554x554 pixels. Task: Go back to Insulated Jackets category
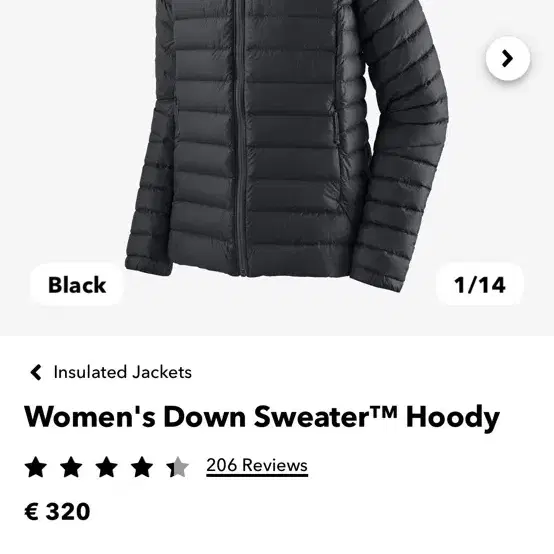coord(122,372)
